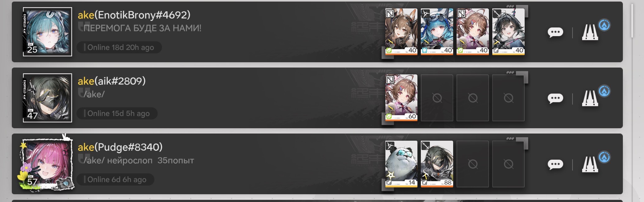Viewport: 644px width, 202px height.
Task: Select the panda level 14 operator card
Action: [x=401, y=164]
